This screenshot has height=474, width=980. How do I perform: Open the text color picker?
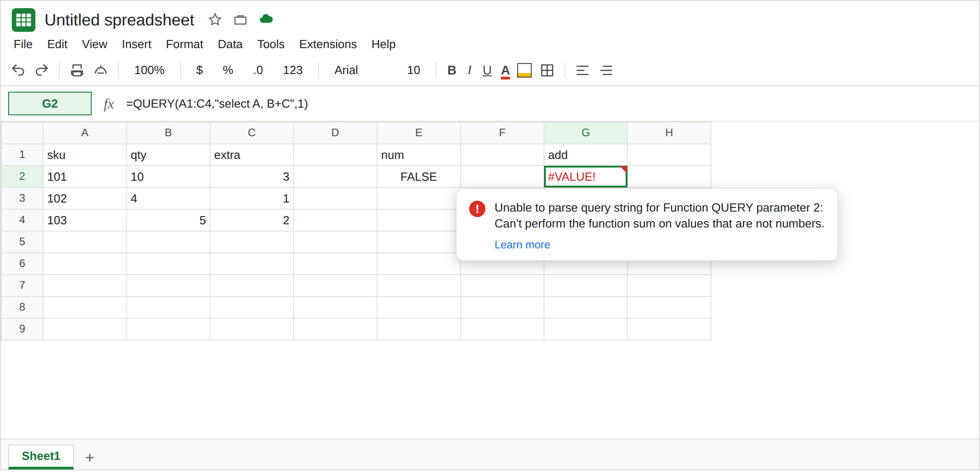(x=505, y=71)
